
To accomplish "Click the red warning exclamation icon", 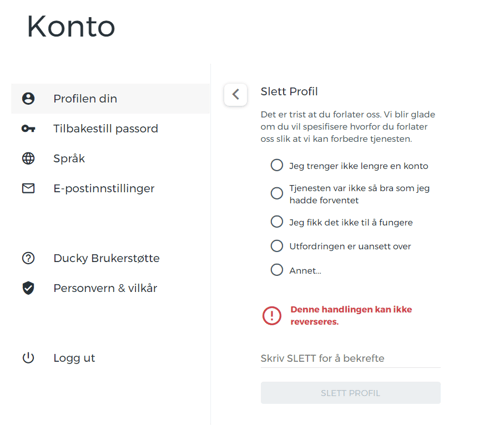I will click(x=272, y=316).
